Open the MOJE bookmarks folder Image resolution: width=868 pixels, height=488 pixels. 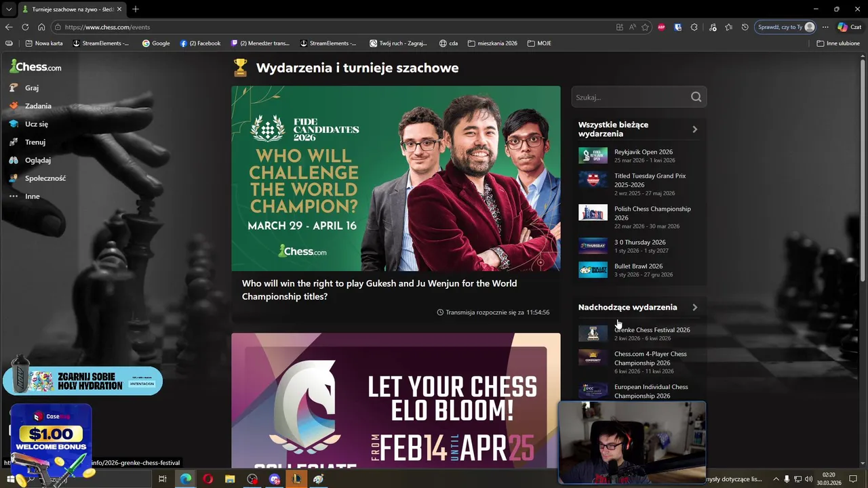click(539, 43)
